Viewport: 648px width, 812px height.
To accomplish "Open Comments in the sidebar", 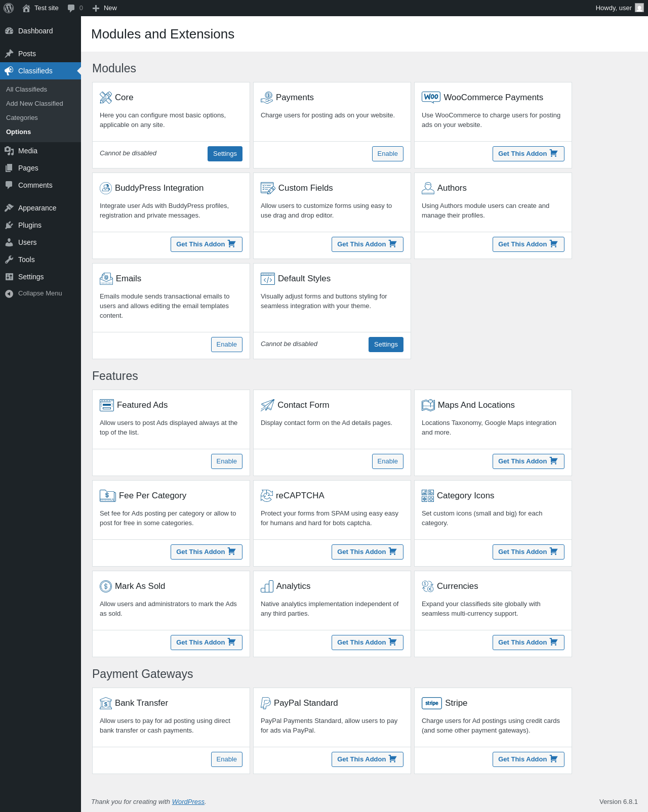I will [x=40, y=185].
